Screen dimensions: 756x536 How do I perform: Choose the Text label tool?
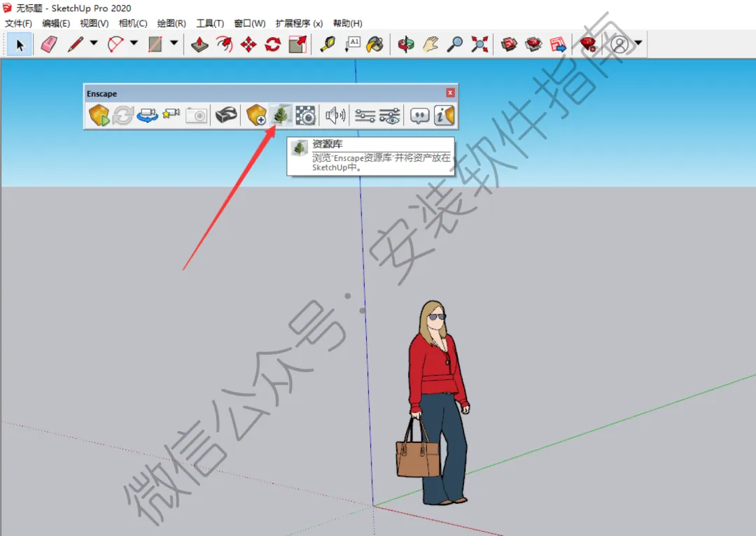point(352,44)
